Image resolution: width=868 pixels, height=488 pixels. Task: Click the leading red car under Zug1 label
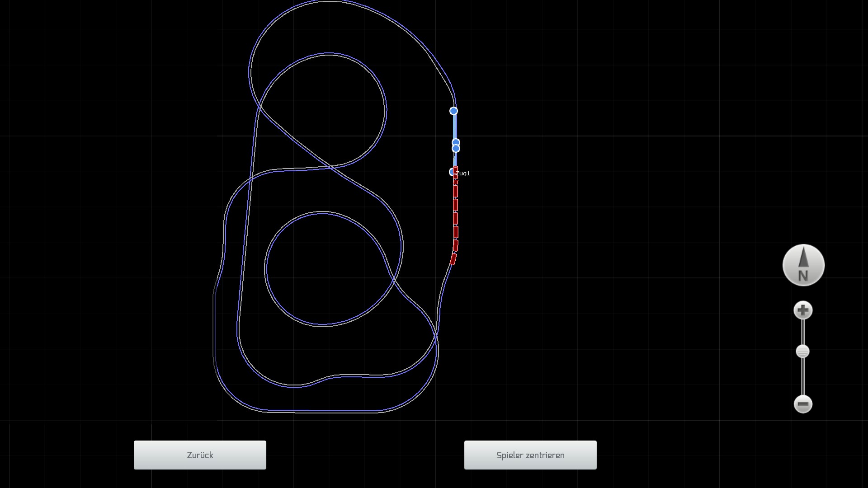[x=455, y=172]
